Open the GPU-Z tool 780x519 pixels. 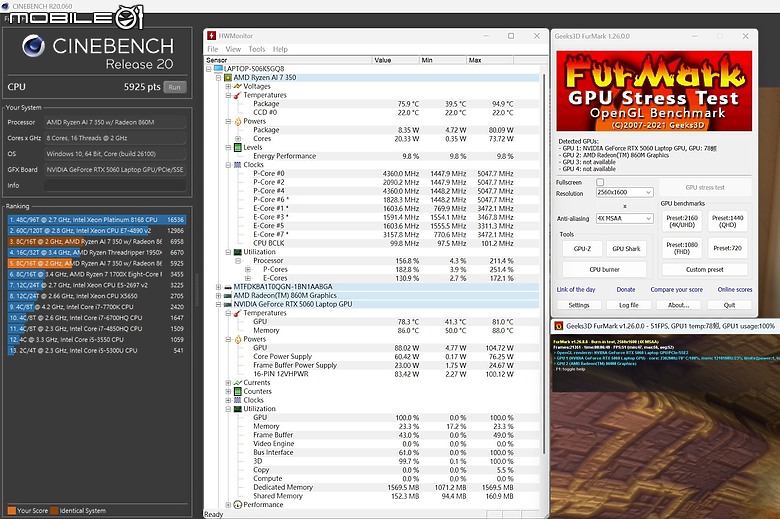[582, 249]
